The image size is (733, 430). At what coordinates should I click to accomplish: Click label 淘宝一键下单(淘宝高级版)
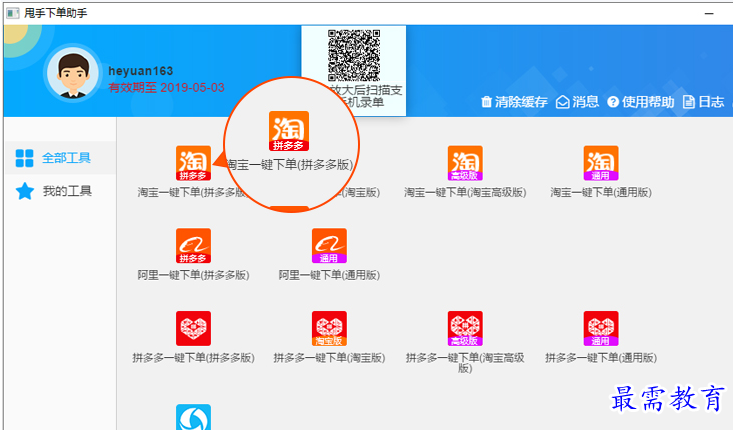(x=465, y=192)
